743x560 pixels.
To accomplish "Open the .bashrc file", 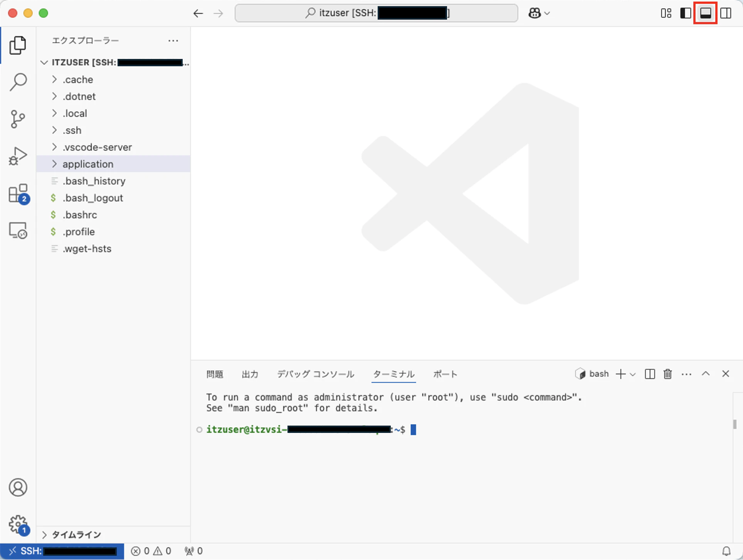I will point(113,215).
